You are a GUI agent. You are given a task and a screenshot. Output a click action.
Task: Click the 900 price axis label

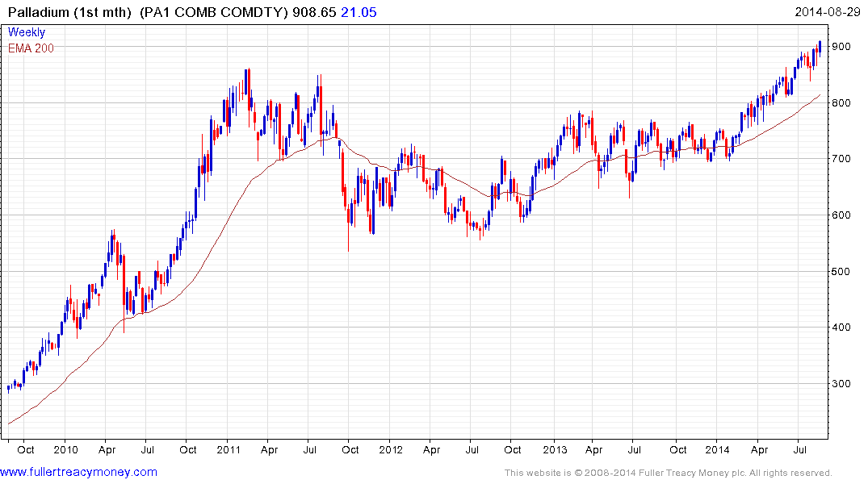click(841, 47)
